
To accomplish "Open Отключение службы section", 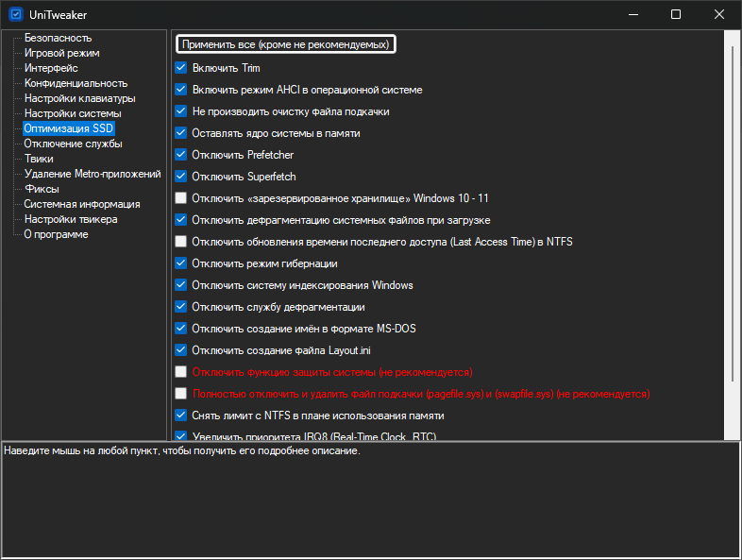I will pos(73,144).
